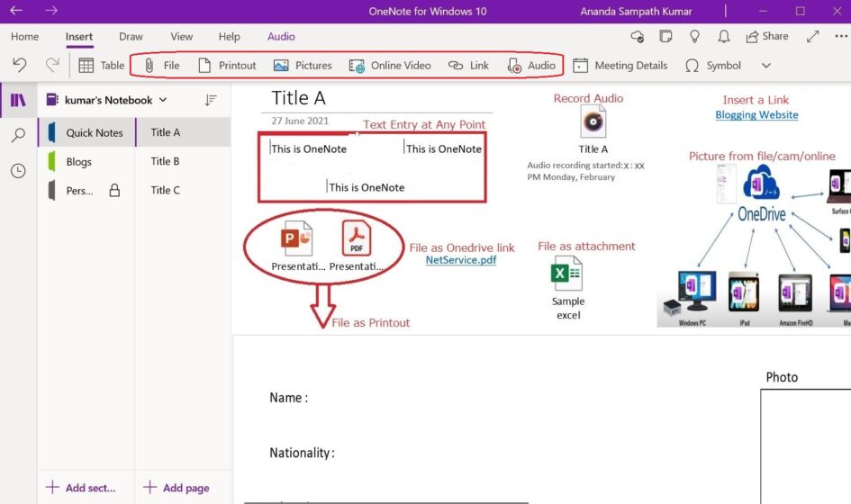
Task: Undo the last action
Action: pyautogui.click(x=20, y=65)
